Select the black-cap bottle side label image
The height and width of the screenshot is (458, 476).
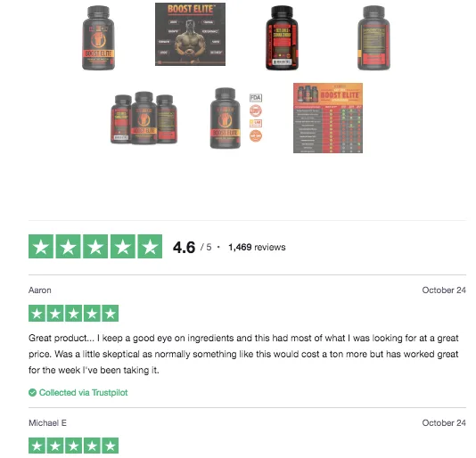coord(282,38)
